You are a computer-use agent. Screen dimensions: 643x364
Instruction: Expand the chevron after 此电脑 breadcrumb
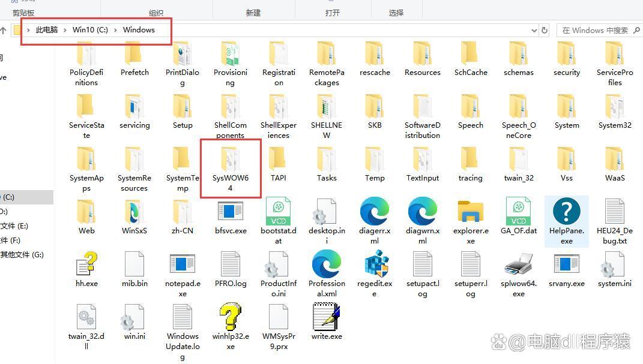pos(65,30)
